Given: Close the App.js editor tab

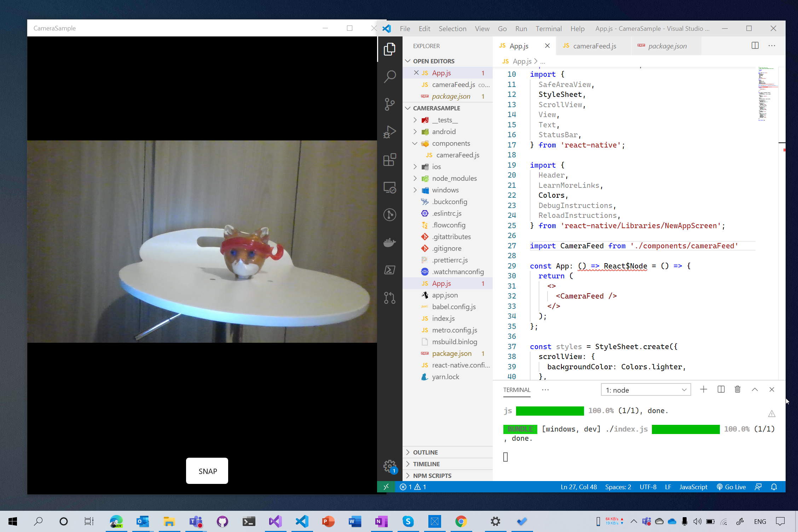Looking at the screenshot, I should [x=547, y=46].
